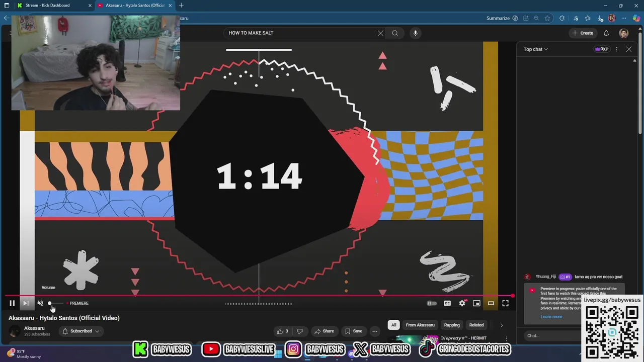Open the browser downloads icon
Viewport: 644px width, 362px height.
pos(600,18)
